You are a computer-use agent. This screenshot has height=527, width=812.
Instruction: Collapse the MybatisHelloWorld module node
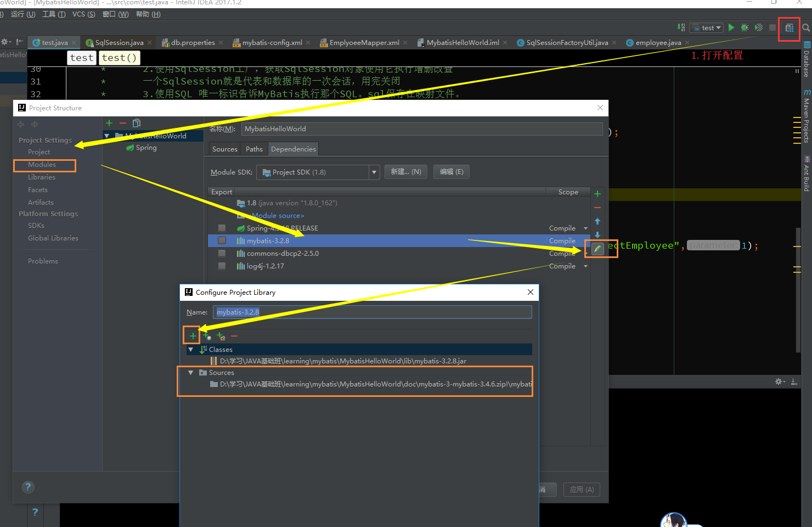coord(107,136)
